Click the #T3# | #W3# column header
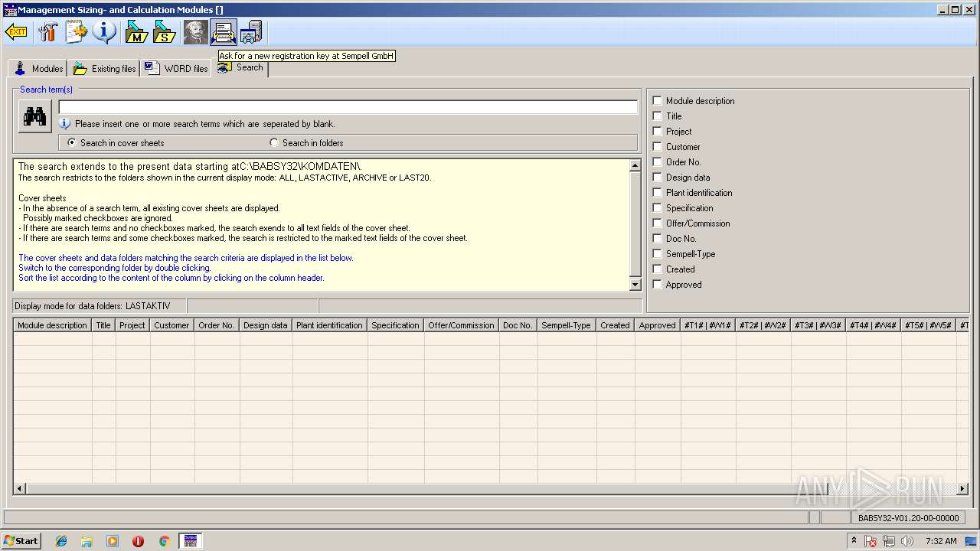This screenshot has width=980, height=551. click(818, 325)
